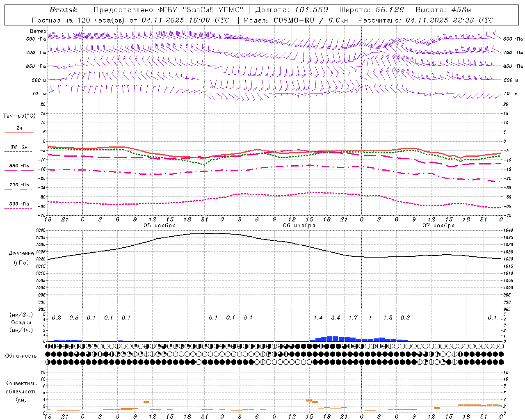Screen dimensions: 525x420
Task: Click Рассчитано: 04.11.2025 22:38 UTC text
Action: (x=426, y=20)
